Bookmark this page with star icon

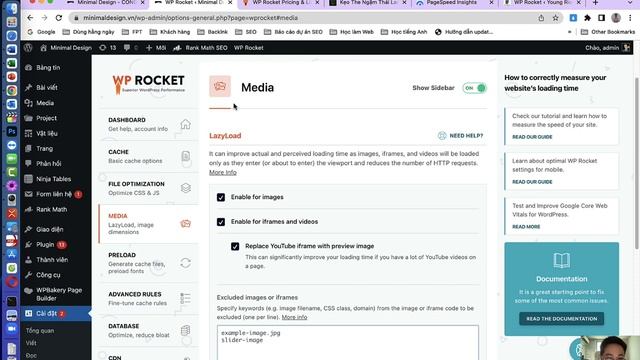[555, 18]
